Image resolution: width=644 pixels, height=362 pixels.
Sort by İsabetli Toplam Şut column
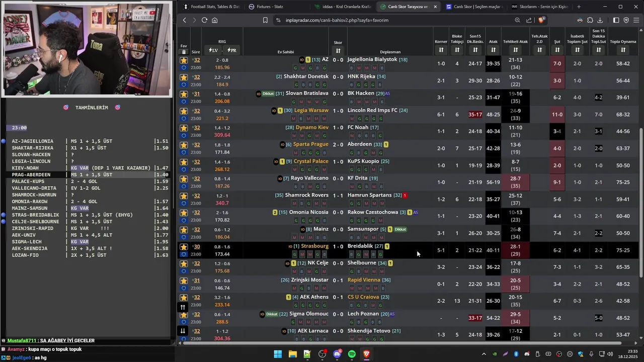pos(577,50)
